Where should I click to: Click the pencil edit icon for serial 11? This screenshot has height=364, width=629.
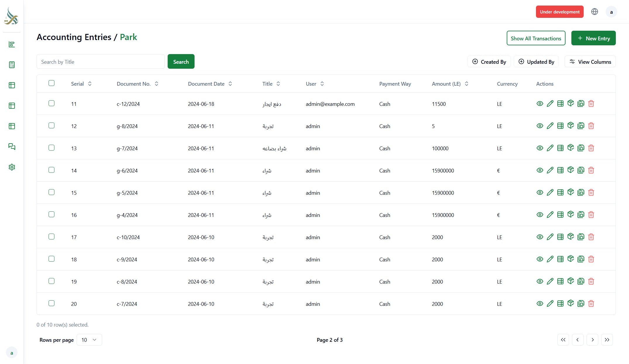click(550, 103)
